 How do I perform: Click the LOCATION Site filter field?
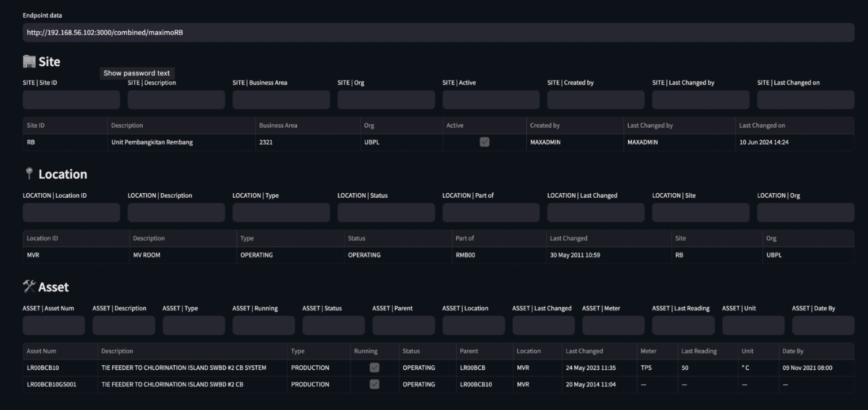[x=700, y=212]
